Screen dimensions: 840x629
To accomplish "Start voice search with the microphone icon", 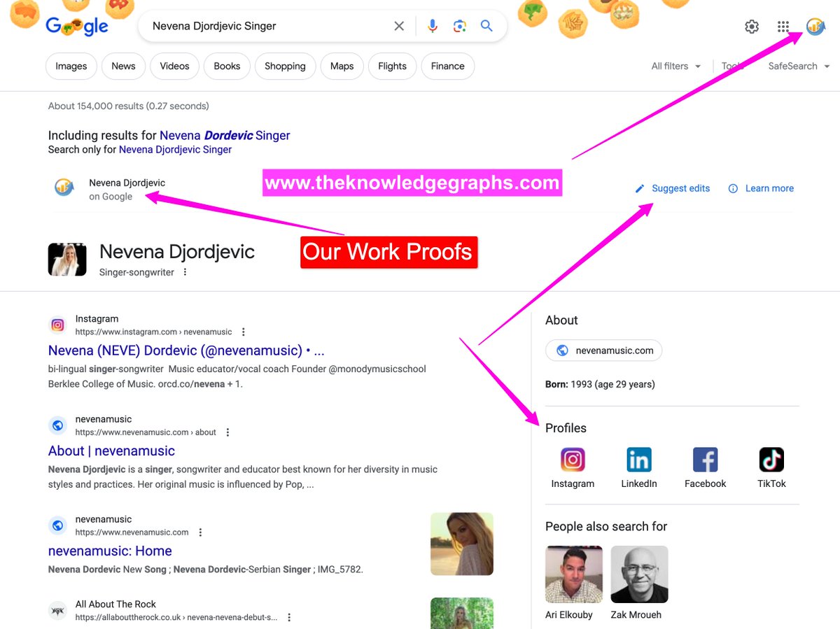I will pos(433,26).
